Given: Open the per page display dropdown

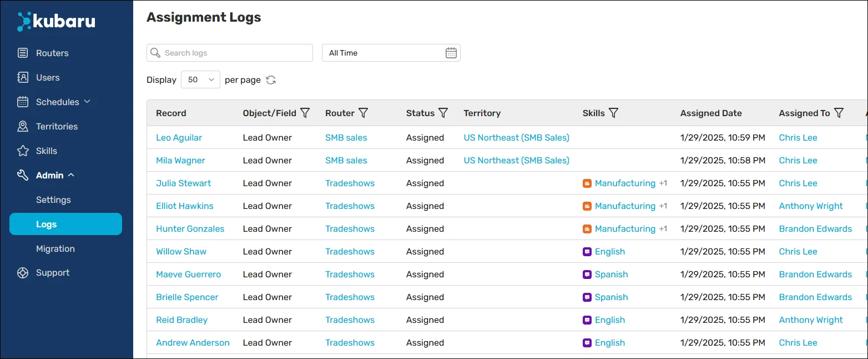Looking at the screenshot, I should pyautogui.click(x=200, y=80).
